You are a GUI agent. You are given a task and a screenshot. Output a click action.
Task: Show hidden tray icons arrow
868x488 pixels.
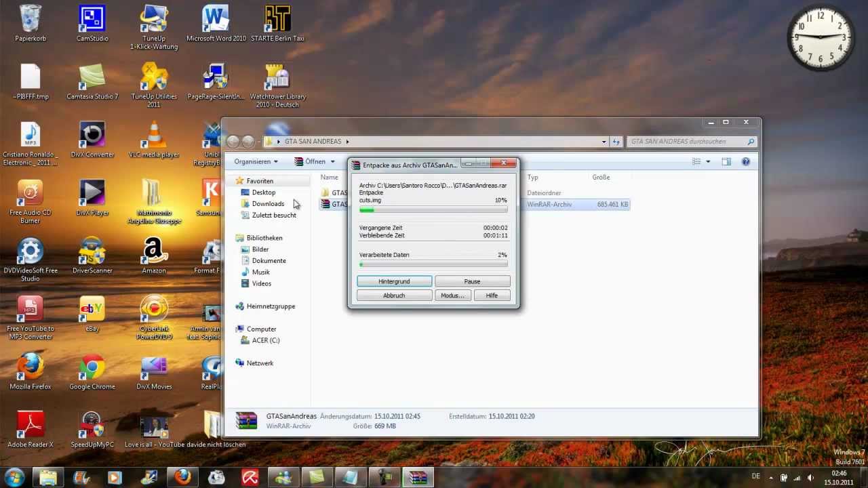click(x=770, y=477)
